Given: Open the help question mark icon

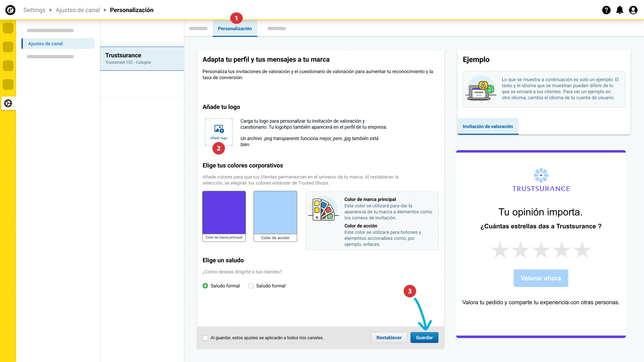Looking at the screenshot, I should click(x=606, y=10).
